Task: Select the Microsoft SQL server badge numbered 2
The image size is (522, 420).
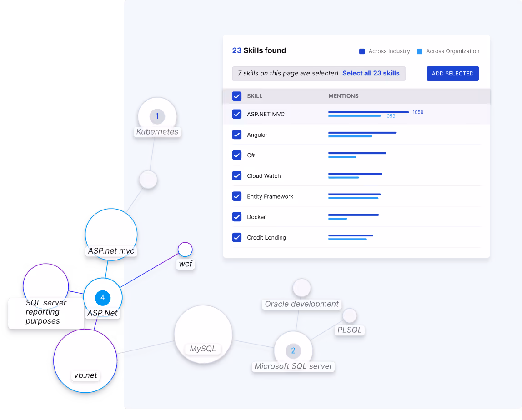Action: tap(293, 351)
